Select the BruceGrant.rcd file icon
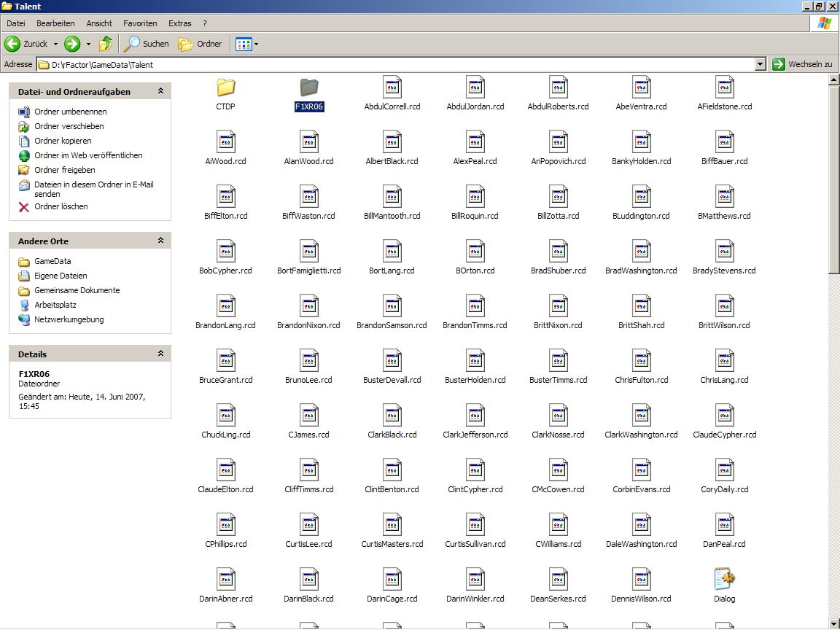Screen dimensions: 840x630 click(225, 360)
